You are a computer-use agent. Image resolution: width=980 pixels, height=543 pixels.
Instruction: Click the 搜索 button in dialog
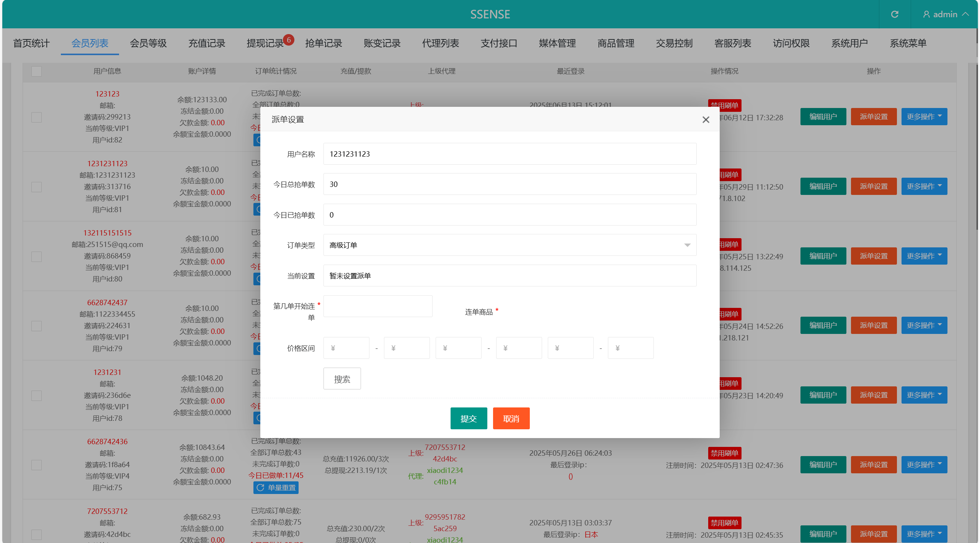click(x=342, y=379)
